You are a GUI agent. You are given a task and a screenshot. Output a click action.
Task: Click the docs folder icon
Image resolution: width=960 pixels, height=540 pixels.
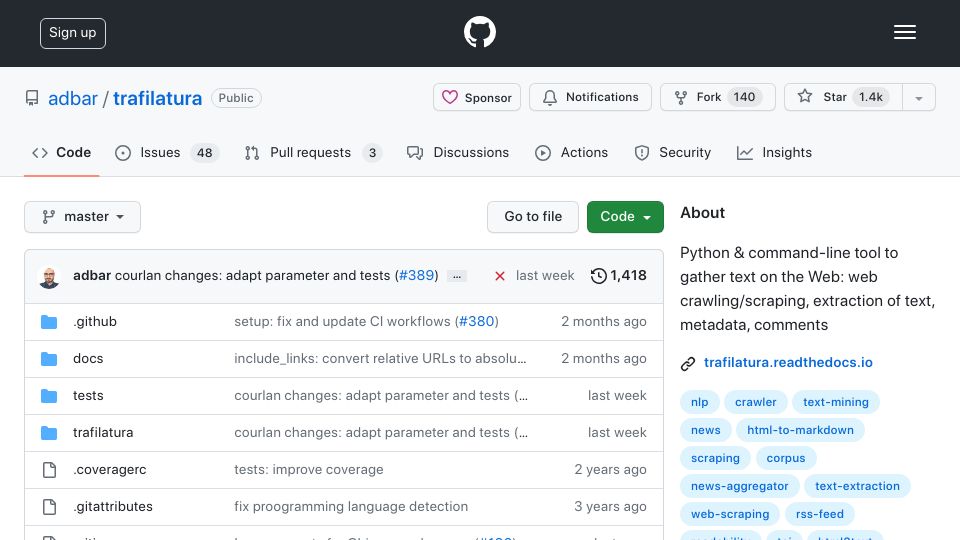49,359
